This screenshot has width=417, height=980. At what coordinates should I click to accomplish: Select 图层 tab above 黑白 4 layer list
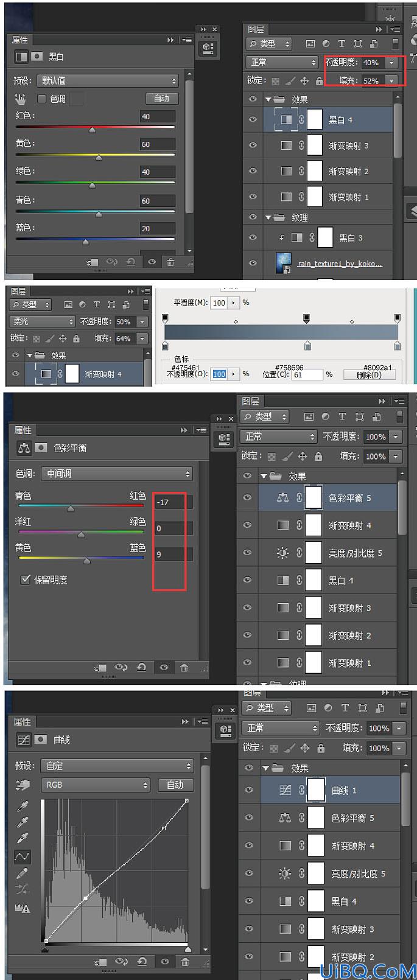coord(256,29)
